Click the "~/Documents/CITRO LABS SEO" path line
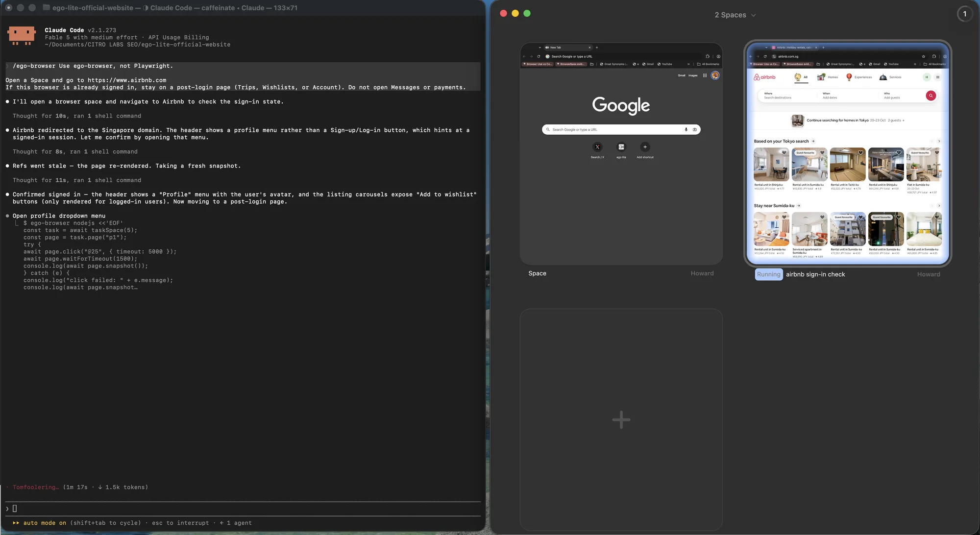 (137, 45)
